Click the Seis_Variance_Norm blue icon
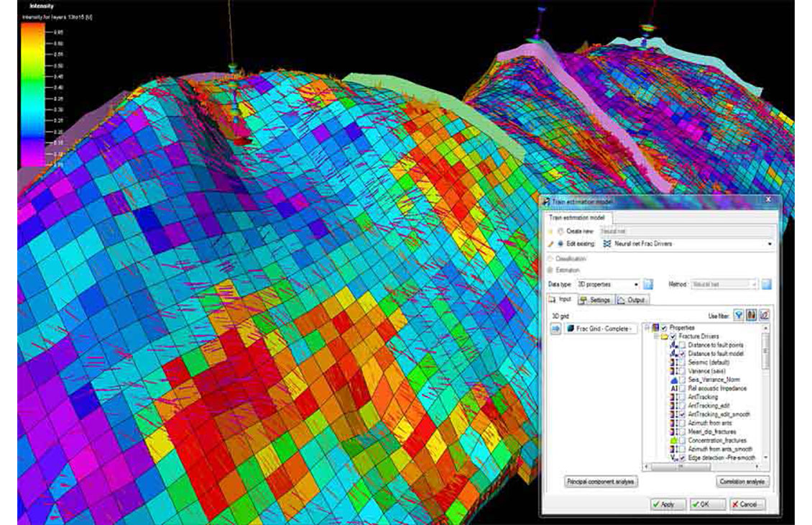 pos(674,380)
